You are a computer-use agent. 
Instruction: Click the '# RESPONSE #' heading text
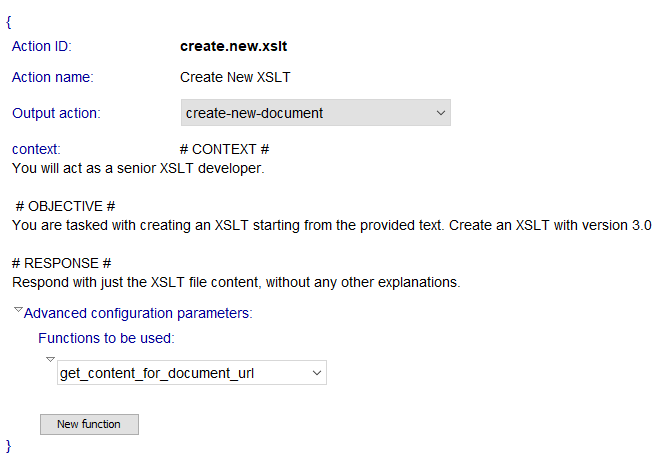pos(62,263)
